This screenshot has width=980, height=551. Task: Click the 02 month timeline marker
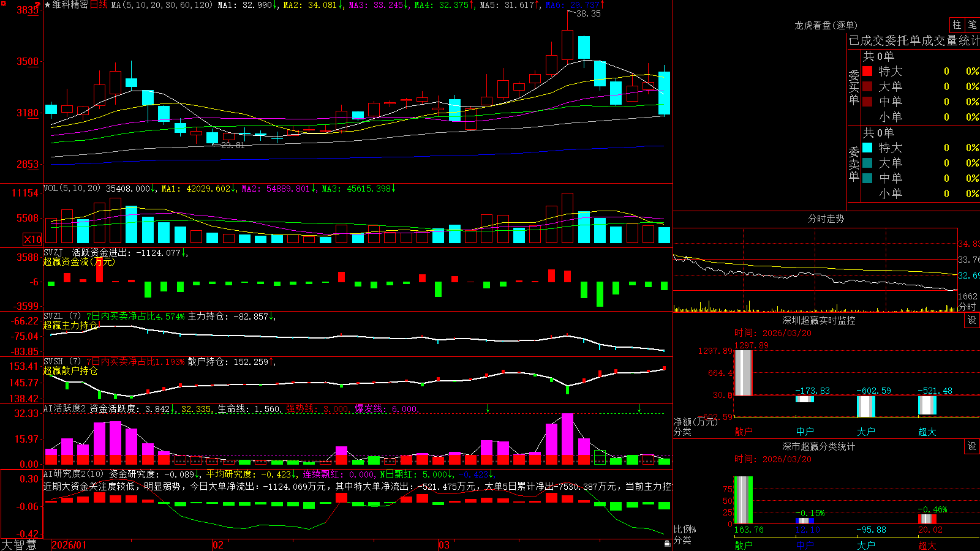coord(218,545)
